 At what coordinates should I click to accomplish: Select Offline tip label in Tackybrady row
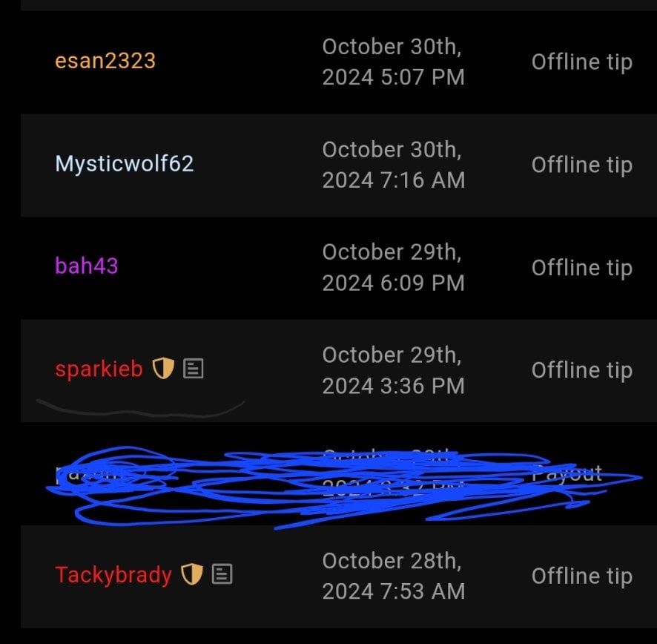[582, 576]
